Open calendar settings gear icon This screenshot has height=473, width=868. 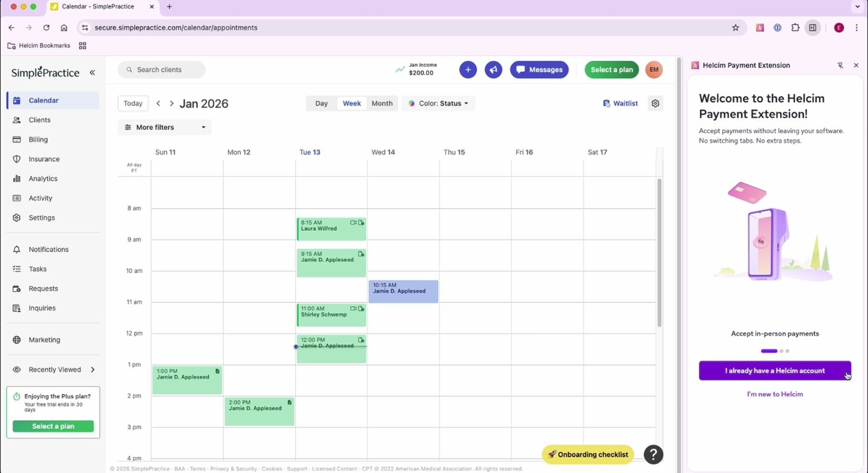click(x=655, y=104)
